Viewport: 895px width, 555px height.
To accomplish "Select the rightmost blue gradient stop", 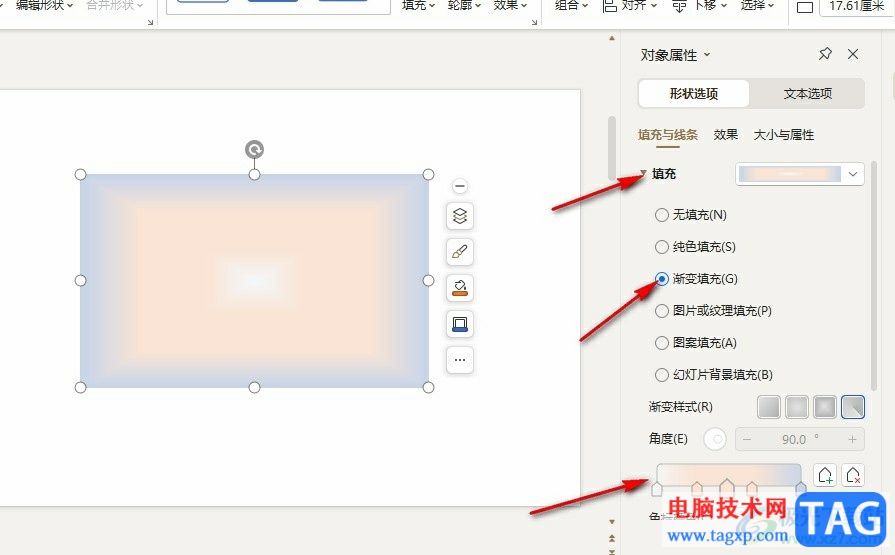I will 801,488.
